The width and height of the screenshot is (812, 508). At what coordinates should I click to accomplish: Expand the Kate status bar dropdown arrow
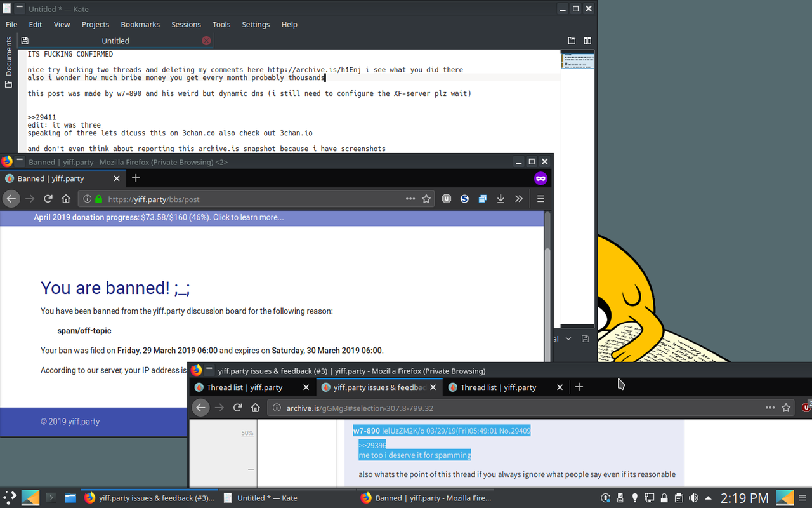568,339
